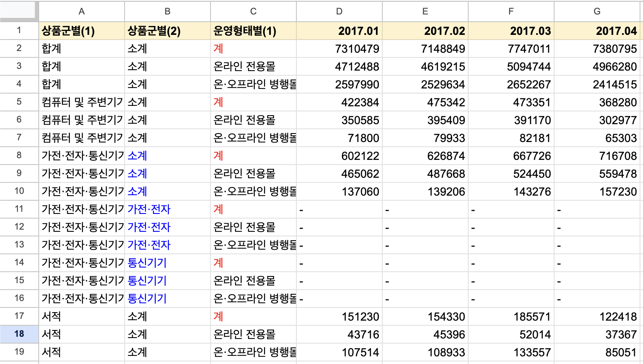Click cell with value 2414515

coord(597,84)
